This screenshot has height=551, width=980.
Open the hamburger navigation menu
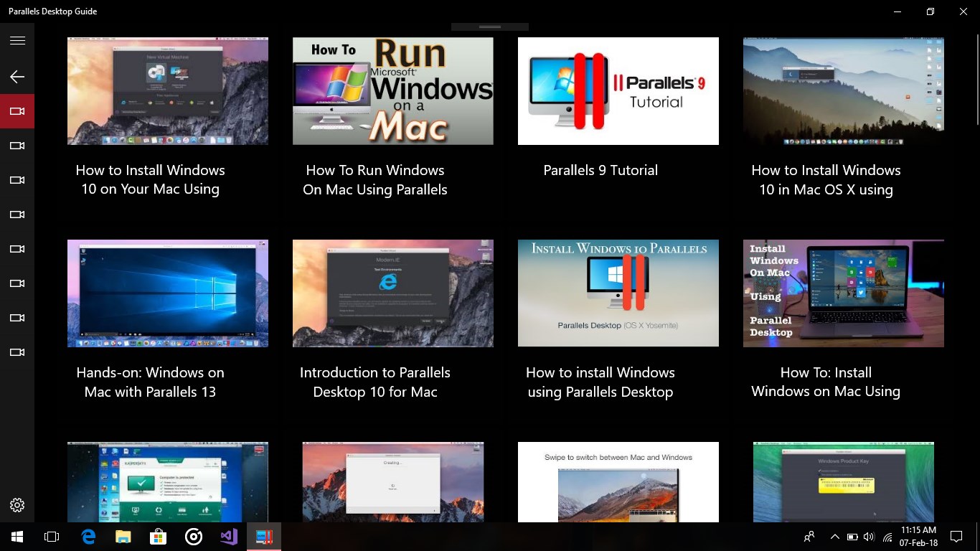(17, 40)
